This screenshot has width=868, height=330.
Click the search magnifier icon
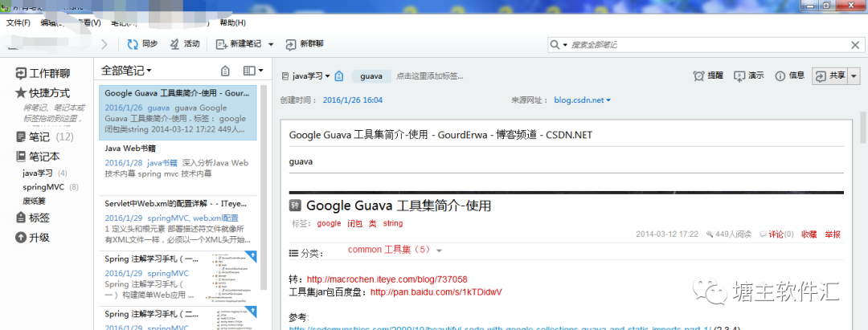pos(555,45)
